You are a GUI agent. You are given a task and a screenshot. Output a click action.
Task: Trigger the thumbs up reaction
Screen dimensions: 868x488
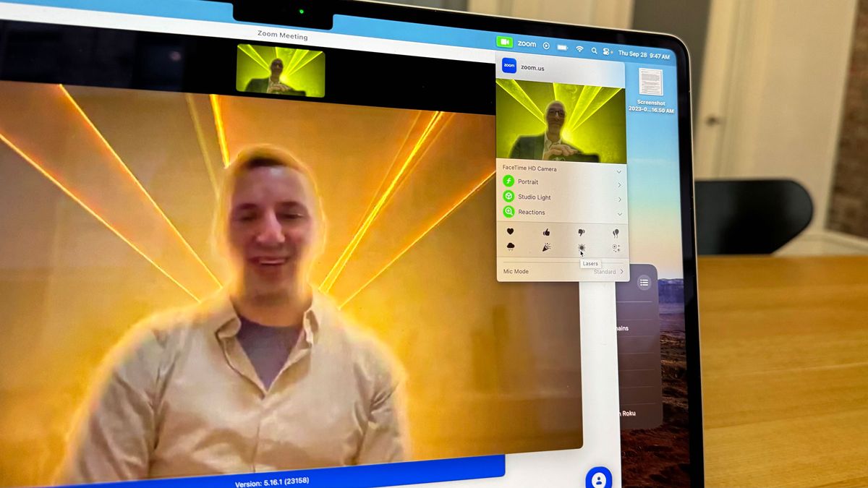[546, 232]
